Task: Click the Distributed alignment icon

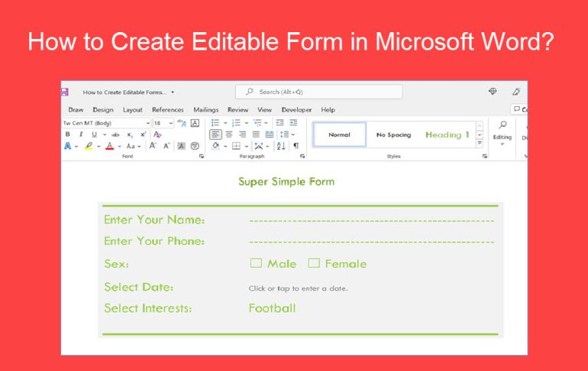Action: [269, 134]
